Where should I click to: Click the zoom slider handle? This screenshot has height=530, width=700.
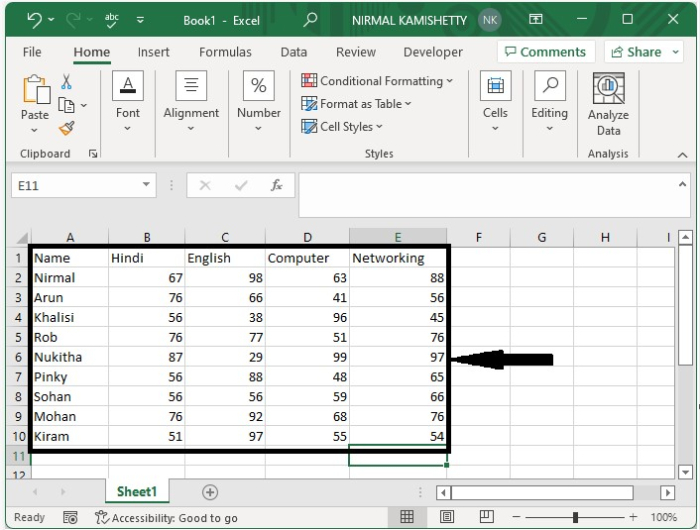point(575,517)
